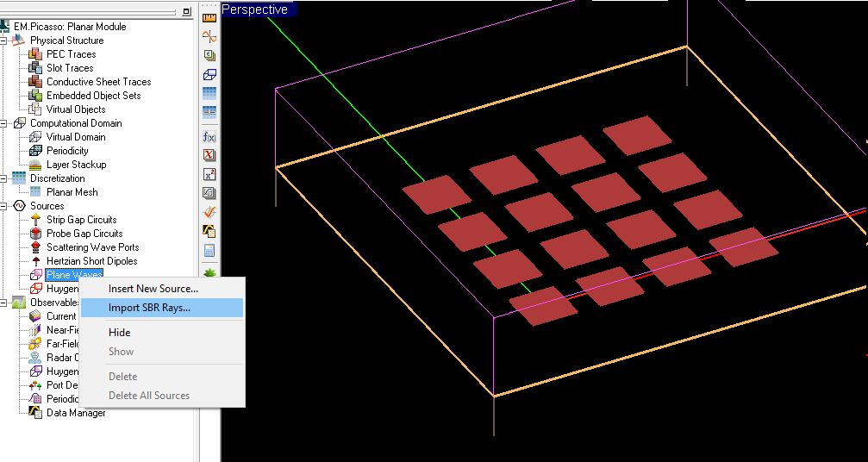Open the f(x) functions toolbar icon
Viewport: 868px width, 462px height.
(x=209, y=136)
